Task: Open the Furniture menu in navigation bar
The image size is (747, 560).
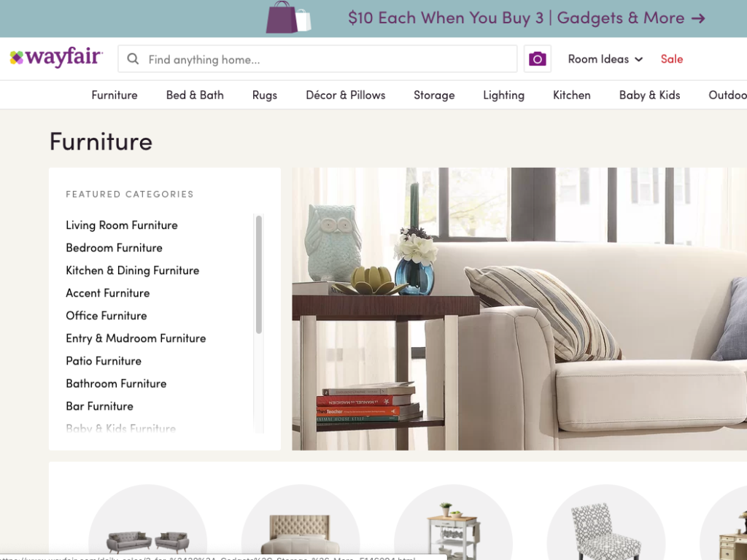Action: tap(115, 96)
